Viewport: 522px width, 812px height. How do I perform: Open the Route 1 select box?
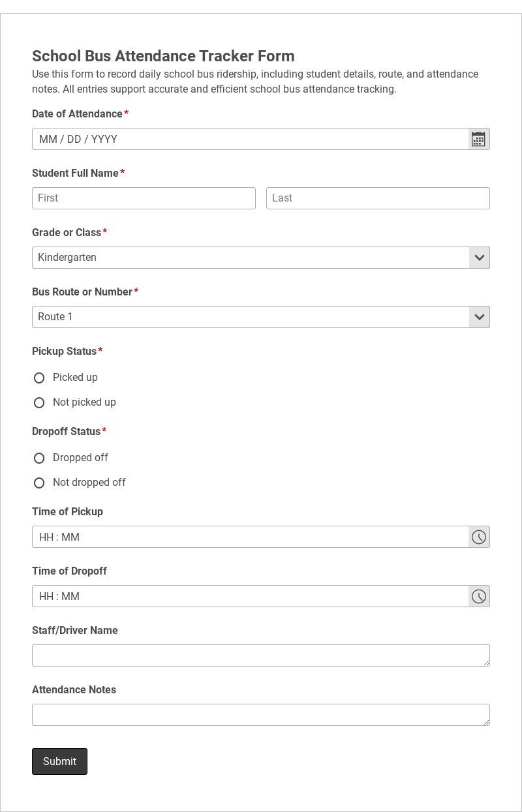(261, 317)
